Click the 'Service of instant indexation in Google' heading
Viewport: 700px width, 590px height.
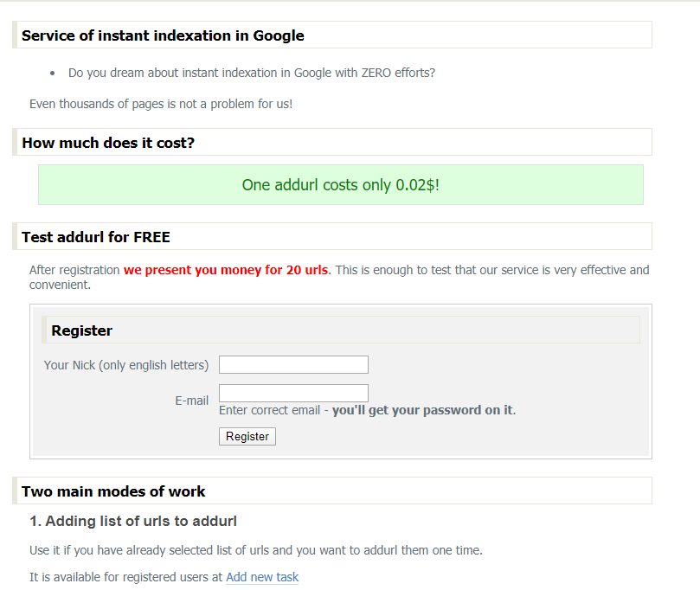(163, 35)
